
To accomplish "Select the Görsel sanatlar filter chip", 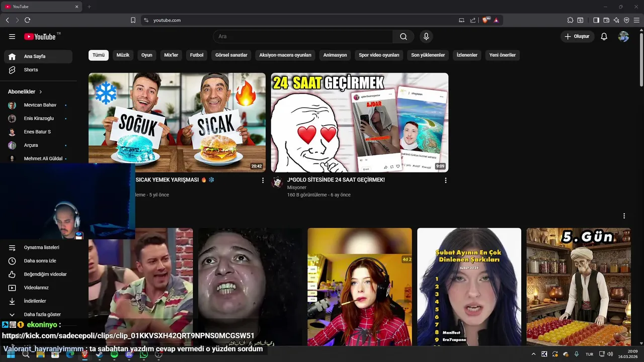I will pyautogui.click(x=231, y=55).
